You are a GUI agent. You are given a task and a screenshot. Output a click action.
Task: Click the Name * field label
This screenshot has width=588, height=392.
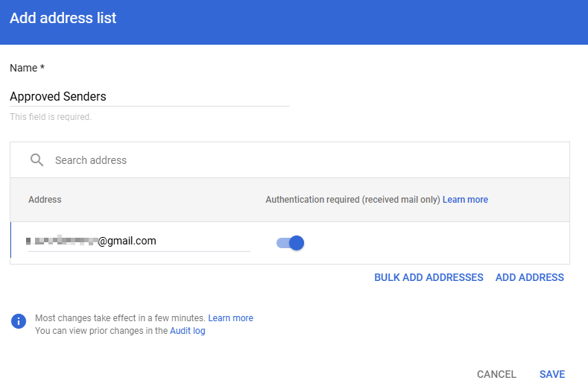click(27, 68)
